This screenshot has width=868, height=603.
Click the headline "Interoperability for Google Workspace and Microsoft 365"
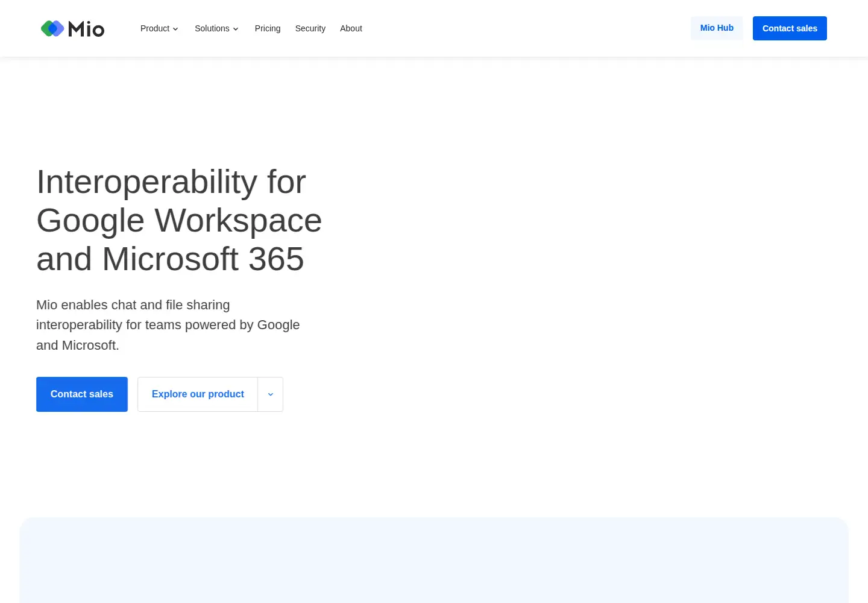tap(179, 220)
